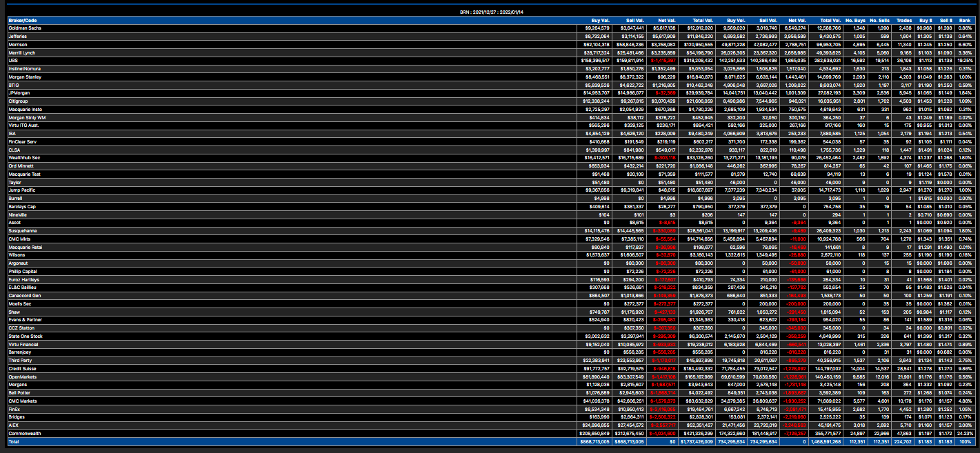Click the State One Stock broker name
Image resolution: width=980 pixels, height=453 pixels.
tap(25, 337)
